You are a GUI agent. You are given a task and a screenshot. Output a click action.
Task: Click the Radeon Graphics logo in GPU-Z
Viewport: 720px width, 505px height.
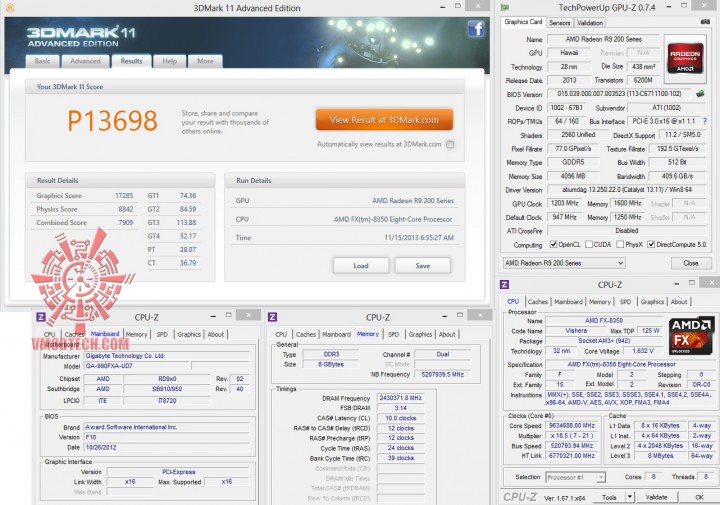[685, 58]
